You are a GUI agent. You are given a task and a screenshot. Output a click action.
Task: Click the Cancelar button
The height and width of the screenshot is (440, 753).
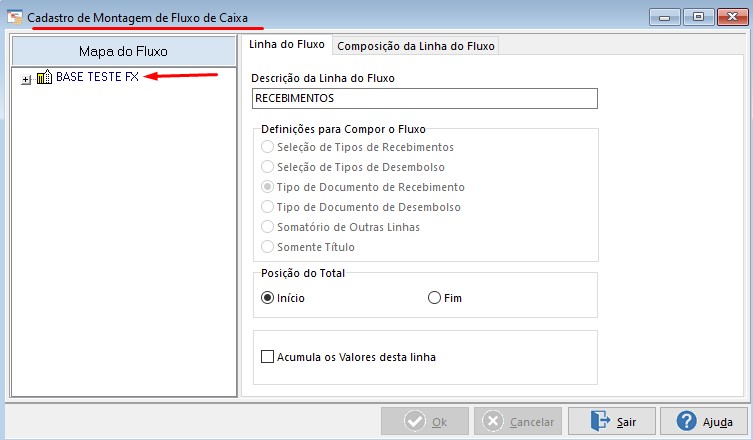click(x=518, y=421)
